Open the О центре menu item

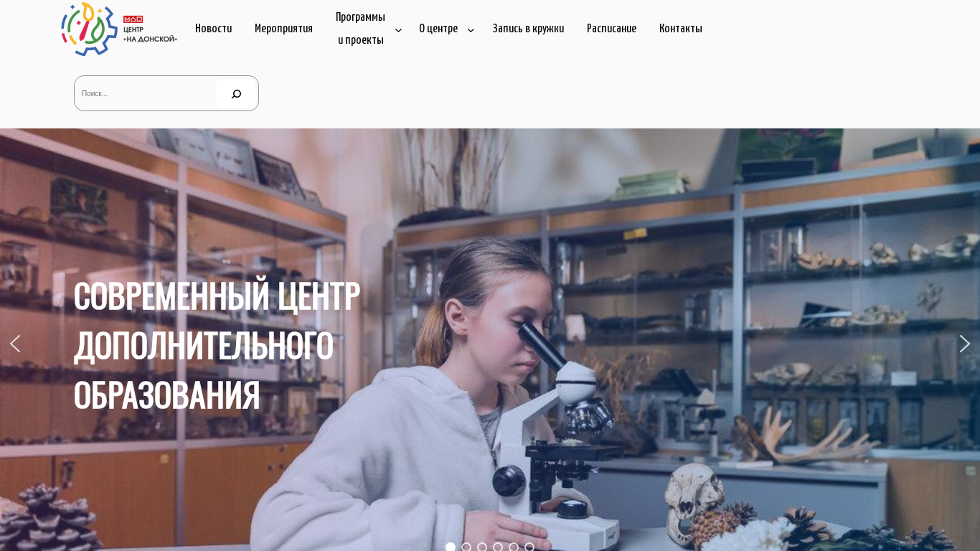438,29
